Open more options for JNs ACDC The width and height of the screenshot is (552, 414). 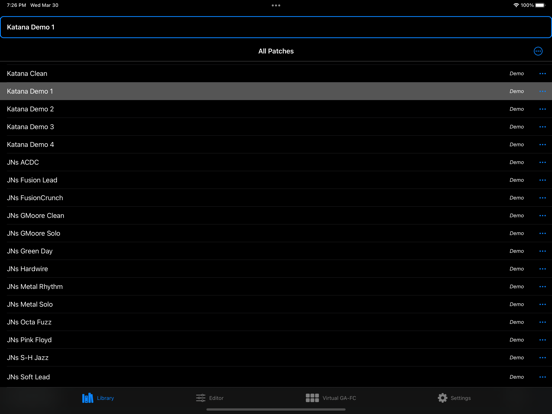tap(542, 162)
